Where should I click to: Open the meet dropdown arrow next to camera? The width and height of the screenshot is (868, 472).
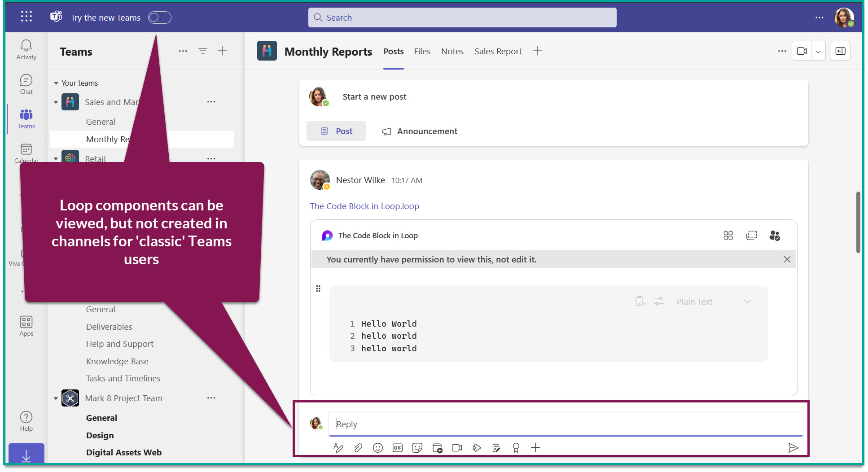point(818,51)
